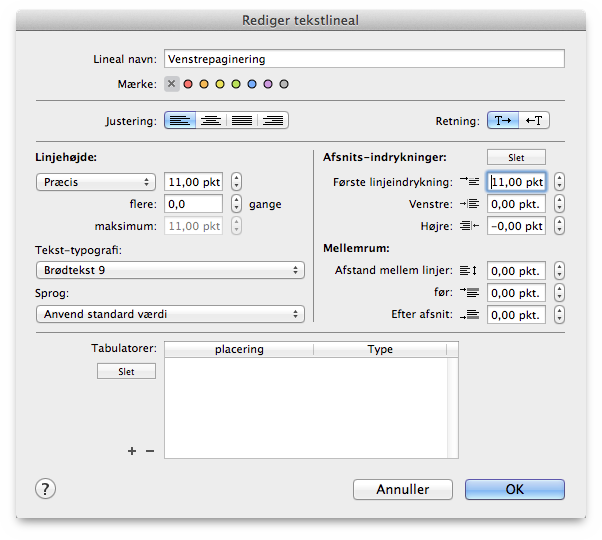602x540 pixels.
Task: Click Slet button beside Afsnits-indrykninger
Action: (516, 157)
